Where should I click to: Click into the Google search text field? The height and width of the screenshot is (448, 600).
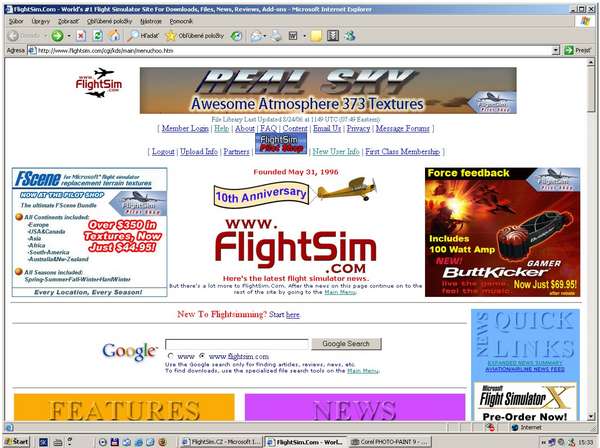[x=236, y=344]
